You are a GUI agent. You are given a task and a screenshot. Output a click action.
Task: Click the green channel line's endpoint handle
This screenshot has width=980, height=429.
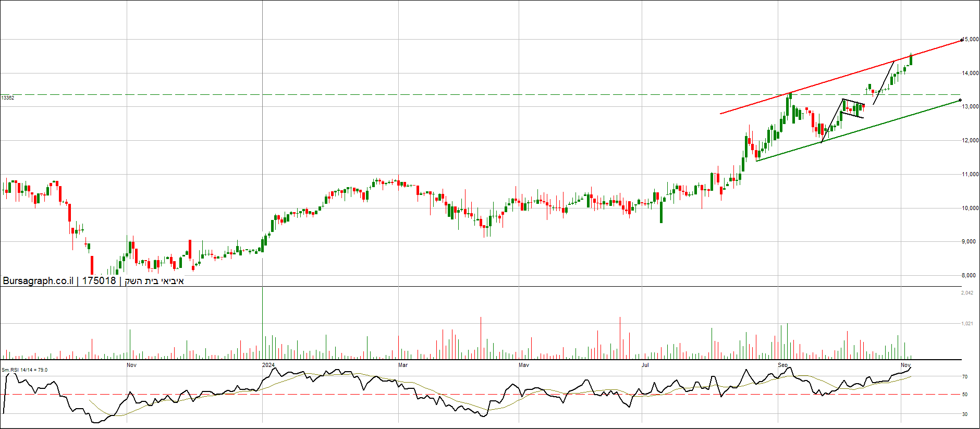point(960,100)
